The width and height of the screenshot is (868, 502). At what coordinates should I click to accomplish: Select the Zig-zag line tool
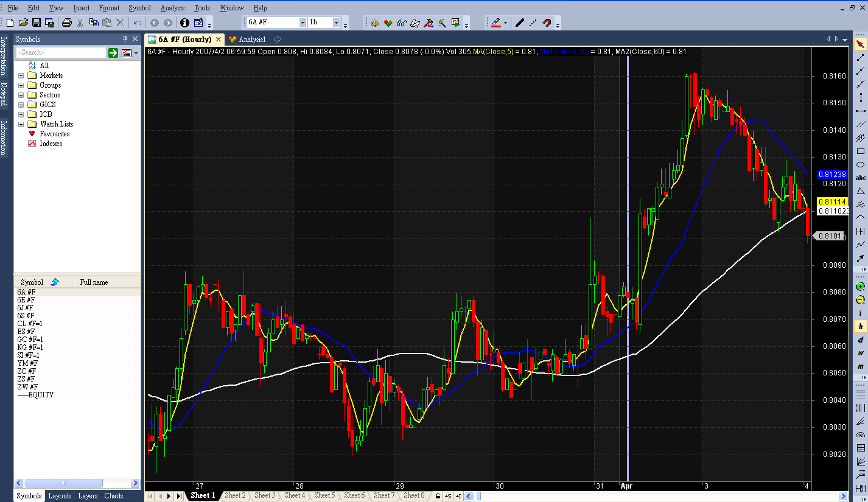pyautogui.click(x=860, y=245)
